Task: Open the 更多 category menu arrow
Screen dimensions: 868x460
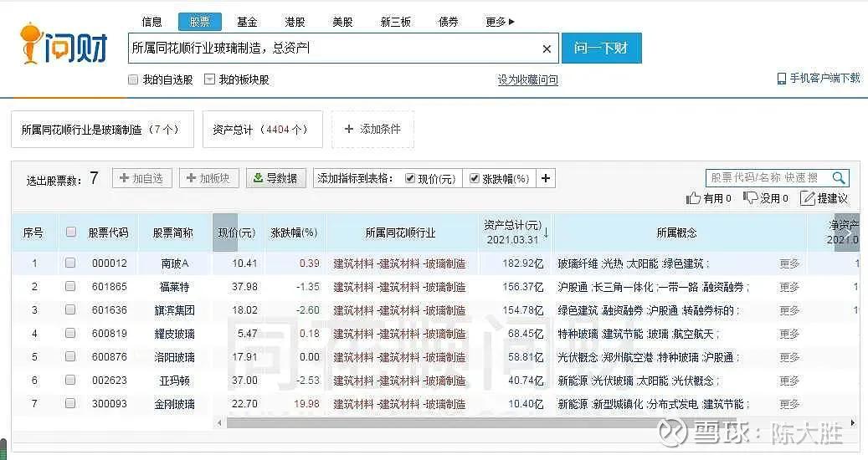Action: (x=511, y=22)
